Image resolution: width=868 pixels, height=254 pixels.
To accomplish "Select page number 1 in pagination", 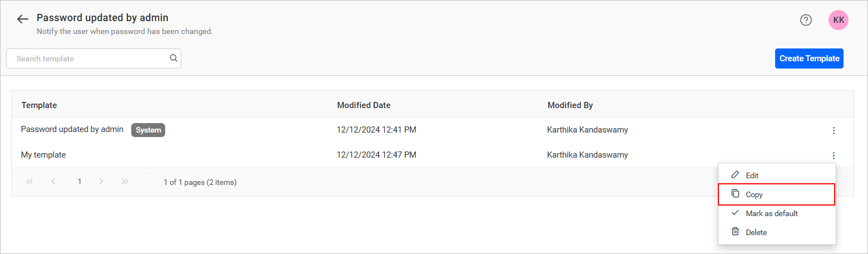I will tap(80, 182).
